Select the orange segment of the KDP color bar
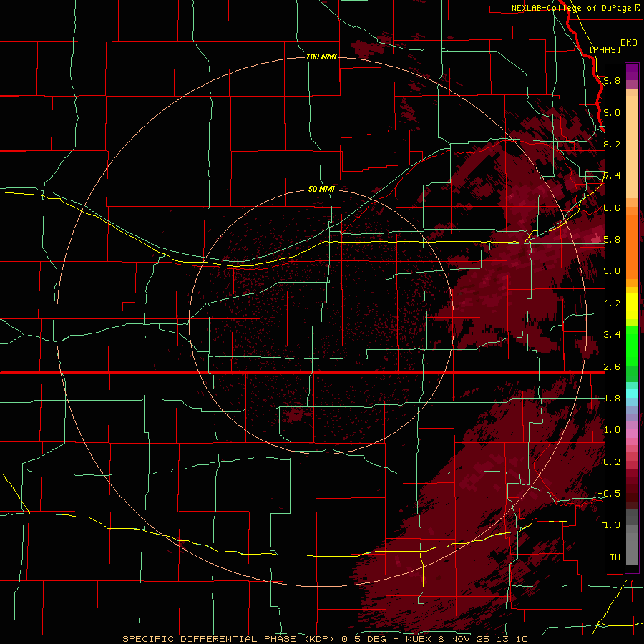This screenshot has width=644, height=644. click(x=632, y=246)
